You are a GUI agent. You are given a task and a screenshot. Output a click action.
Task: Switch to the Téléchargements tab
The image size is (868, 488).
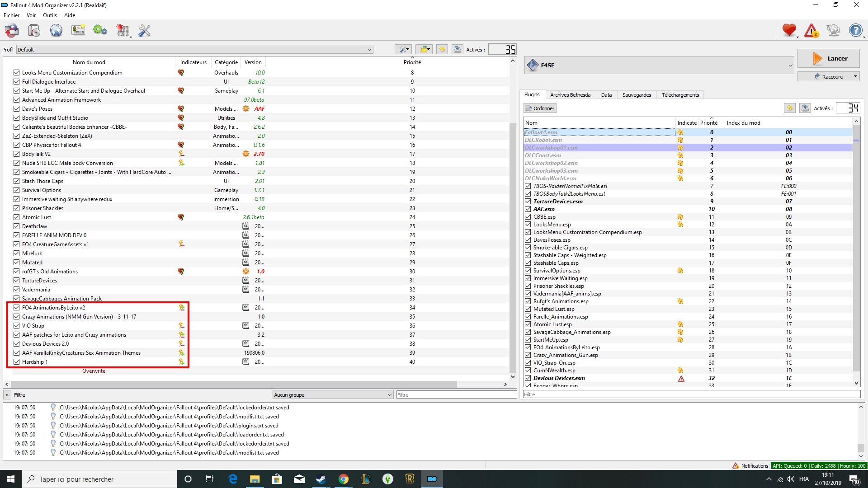click(680, 95)
